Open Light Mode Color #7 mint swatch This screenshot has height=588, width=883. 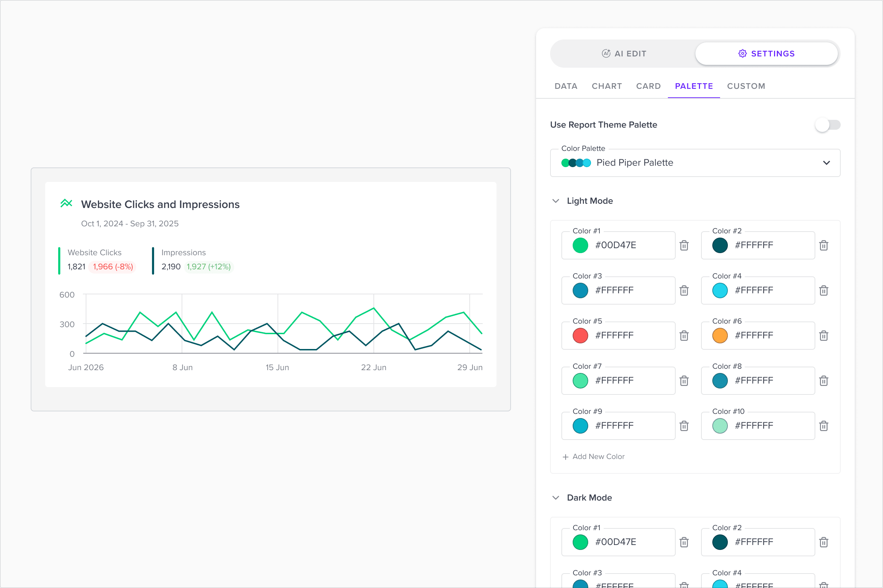coord(580,381)
